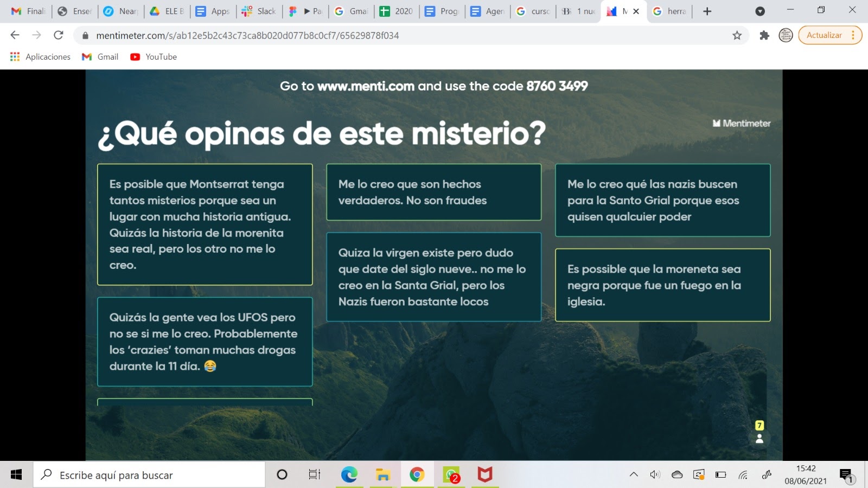
Task: Expand hidden system tray icons
Action: coord(635,475)
